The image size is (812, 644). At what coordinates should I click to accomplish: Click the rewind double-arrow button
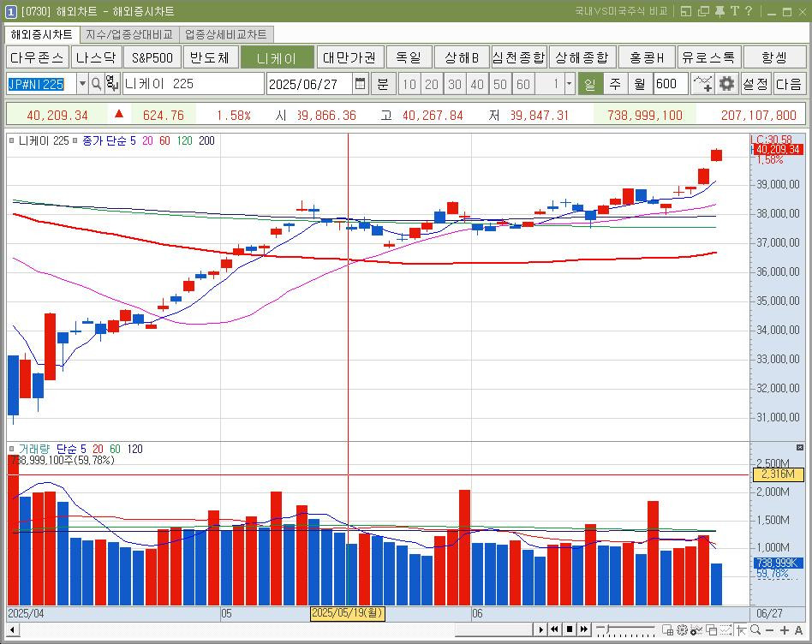click(554, 629)
